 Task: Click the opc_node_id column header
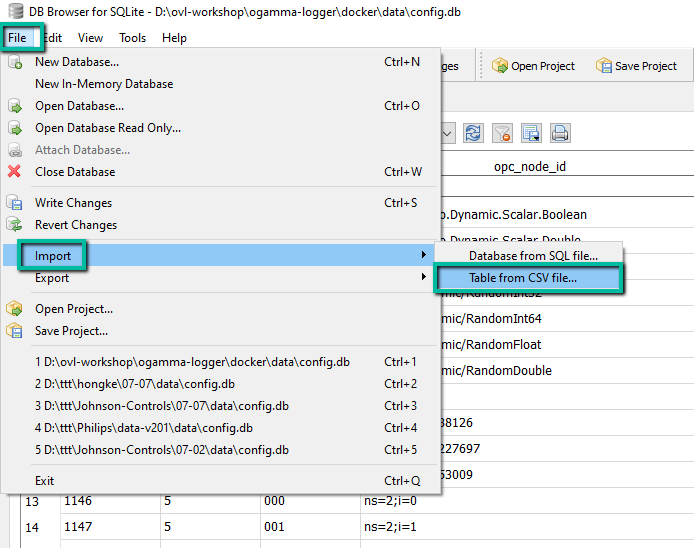529,166
